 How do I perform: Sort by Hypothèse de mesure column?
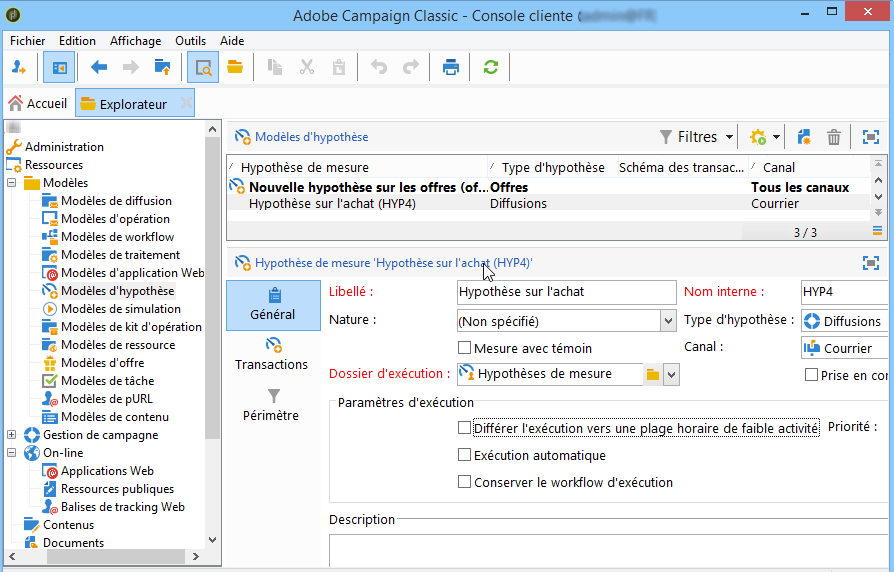pos(357,168)
